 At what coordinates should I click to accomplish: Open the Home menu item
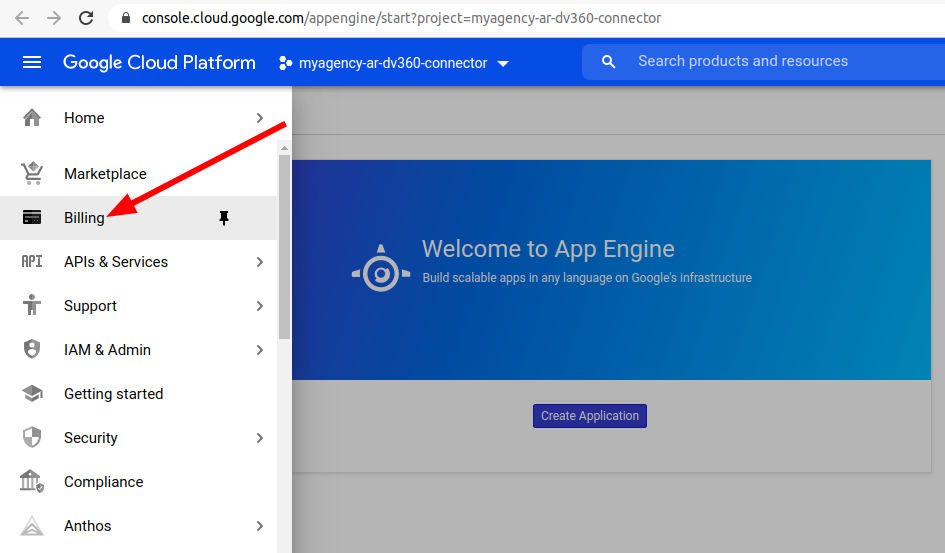139,117
